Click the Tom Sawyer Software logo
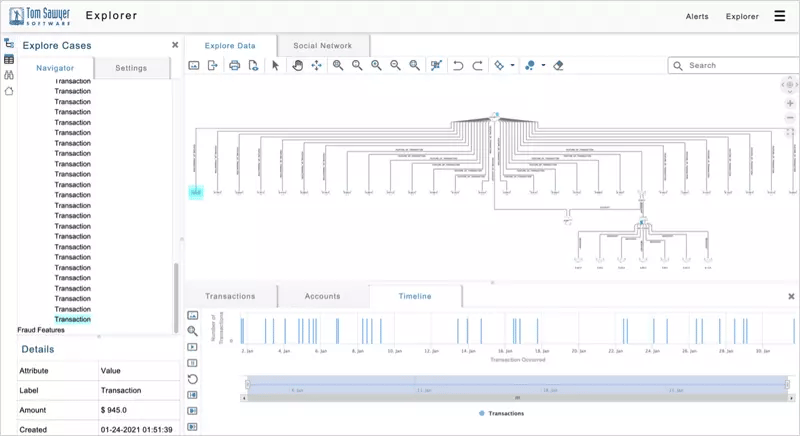This screenshot has height=436, width=800. pos(40,16)
